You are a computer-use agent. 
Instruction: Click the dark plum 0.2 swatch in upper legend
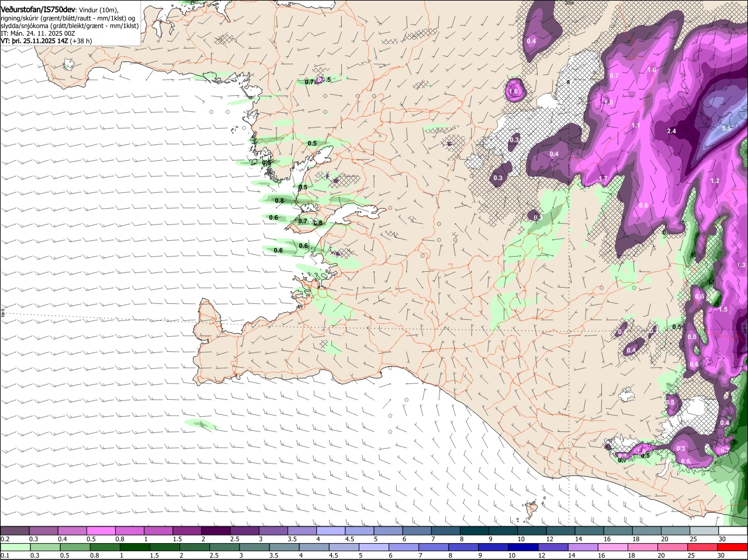15,530
